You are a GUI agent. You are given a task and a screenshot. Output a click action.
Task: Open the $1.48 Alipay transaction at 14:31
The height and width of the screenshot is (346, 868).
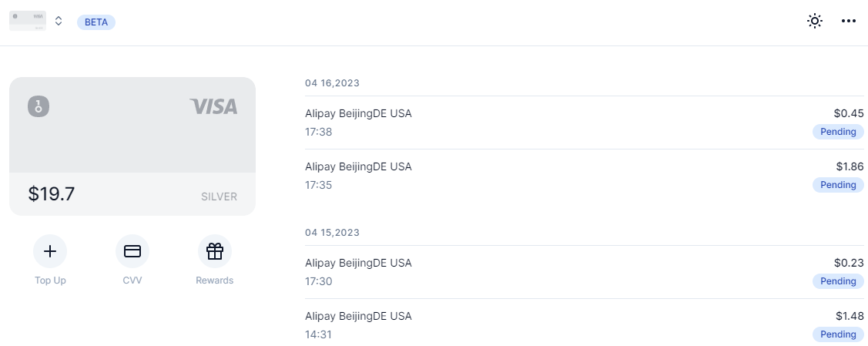(x=584, y=325)
